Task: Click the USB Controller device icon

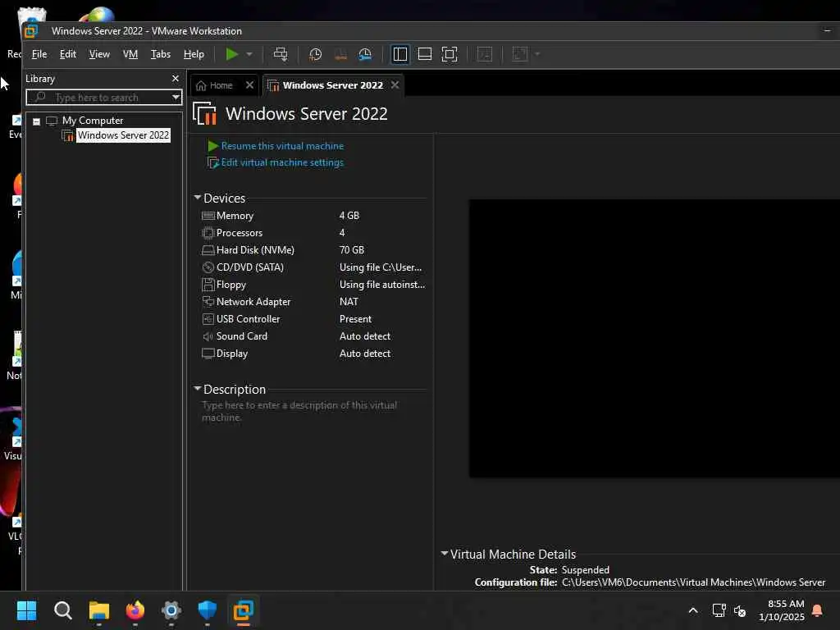Action: click(x=208, y=319)
